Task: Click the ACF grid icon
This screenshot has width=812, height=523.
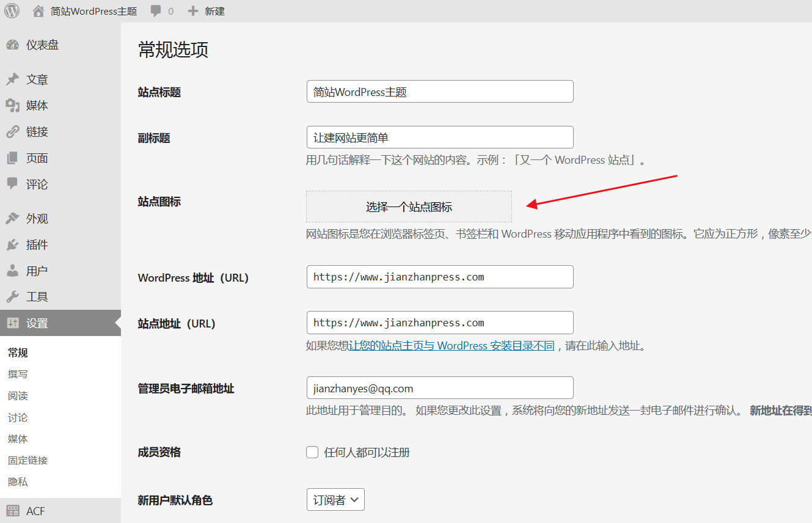Action: point(12,511)
